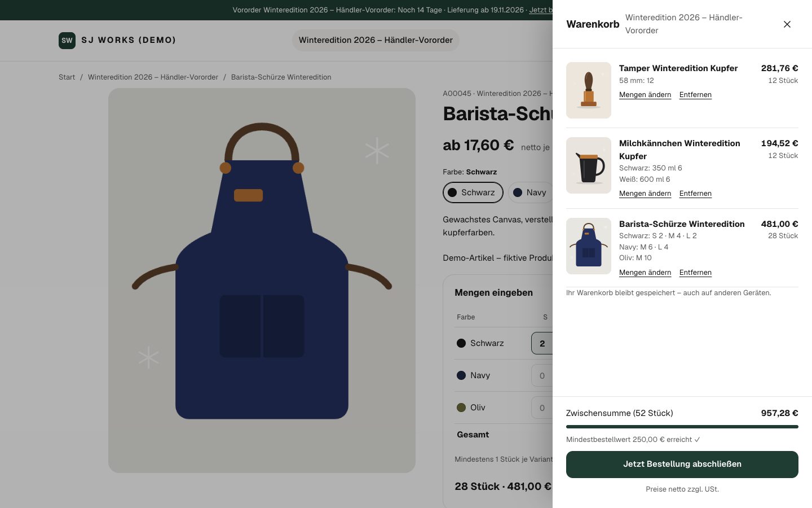Image resolution: width=812 pixels, height=508 pixels.
Task: Click 'Preise netto zzgl. USt.' note
Action: coord(682,489)
